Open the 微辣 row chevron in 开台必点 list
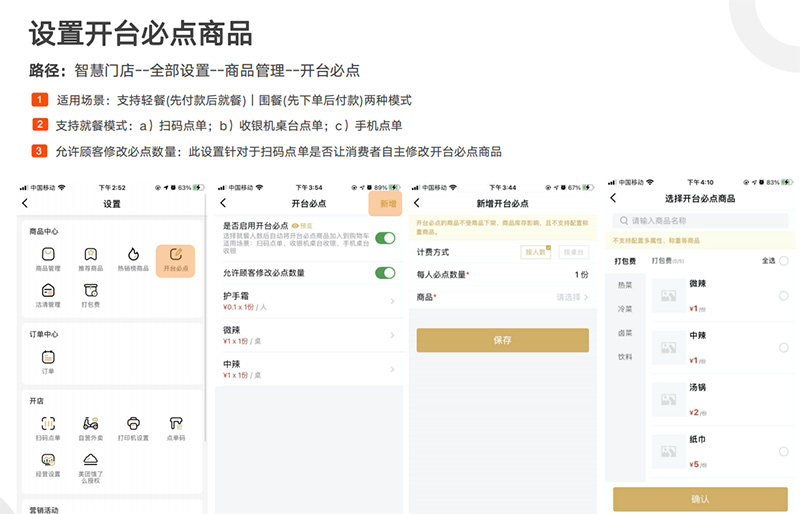Screen dimensions: 800x514 point(392,335)
